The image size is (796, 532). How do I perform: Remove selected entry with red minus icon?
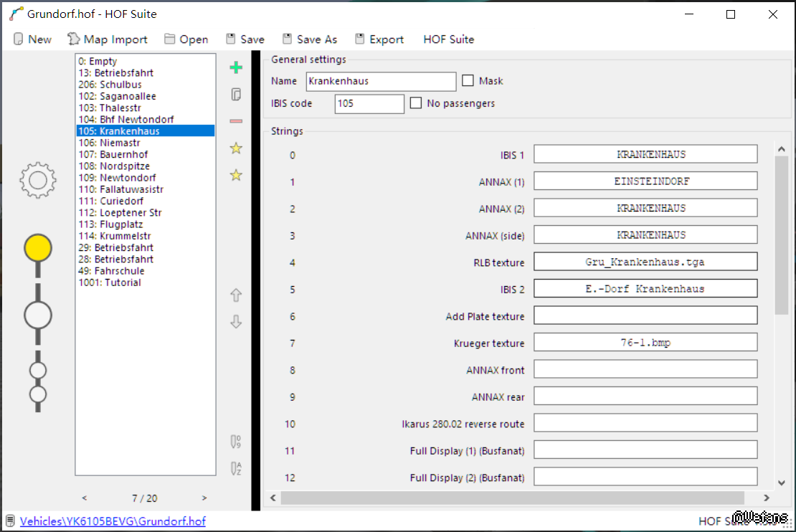[235, 121]
